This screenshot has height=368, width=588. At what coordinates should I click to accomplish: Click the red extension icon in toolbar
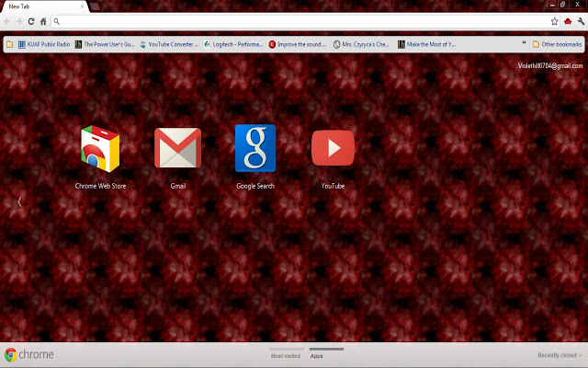(568, 21)
